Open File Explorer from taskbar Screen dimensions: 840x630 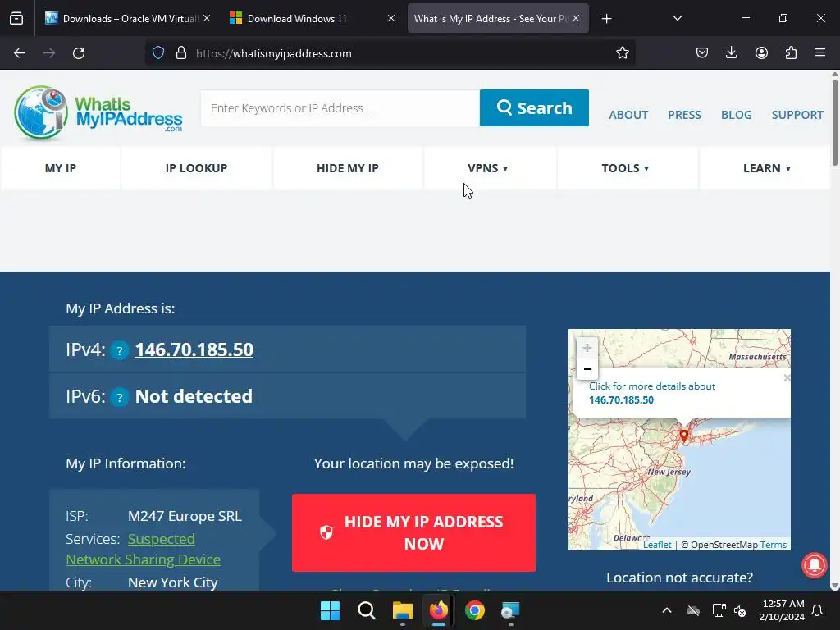[x=402, y=610]
